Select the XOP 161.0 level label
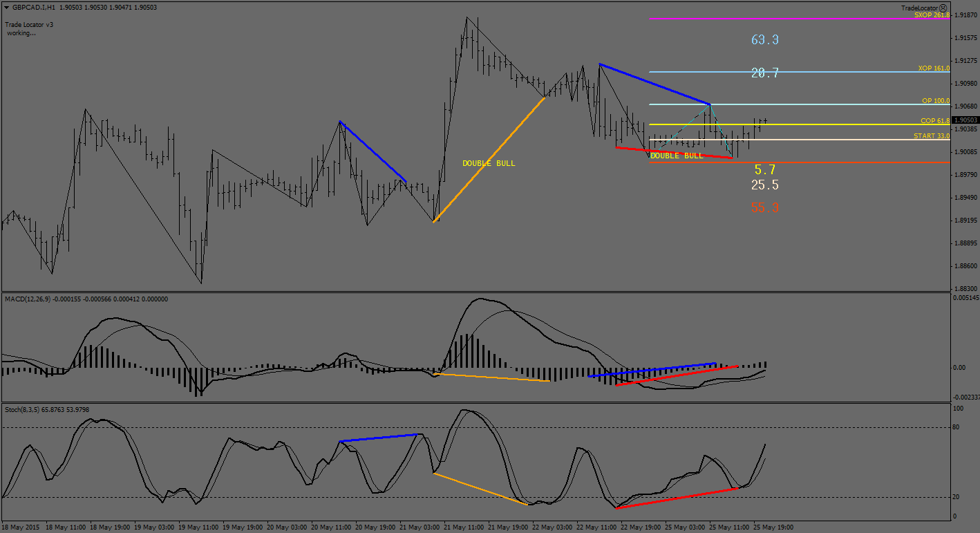The image size is (980, 533). tap(933, 68)
